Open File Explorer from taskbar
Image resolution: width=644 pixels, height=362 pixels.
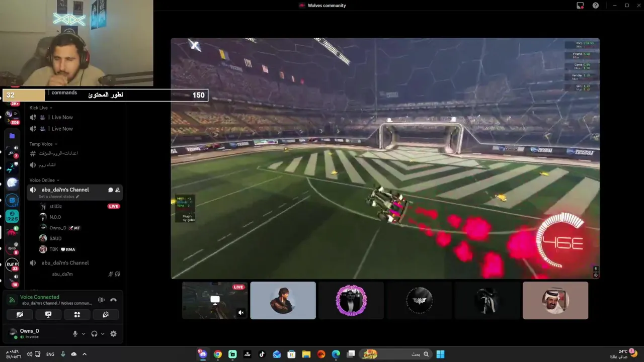tap(306, 354)
